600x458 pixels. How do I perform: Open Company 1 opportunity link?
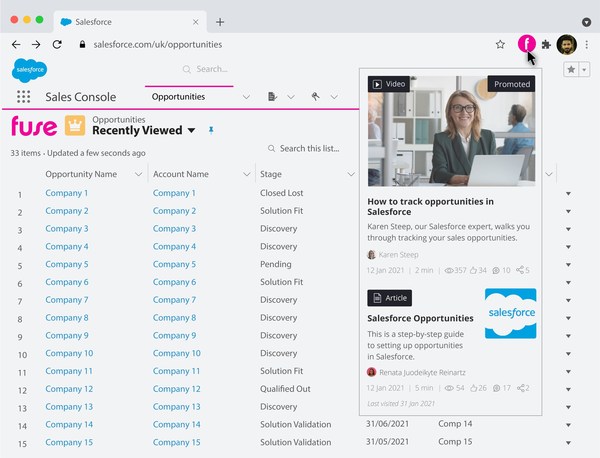pos(67,193)
